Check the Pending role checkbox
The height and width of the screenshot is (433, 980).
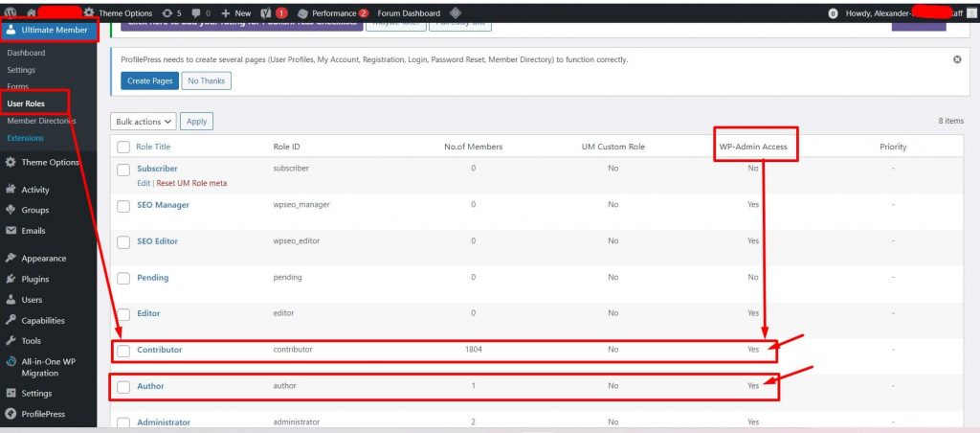123,279
